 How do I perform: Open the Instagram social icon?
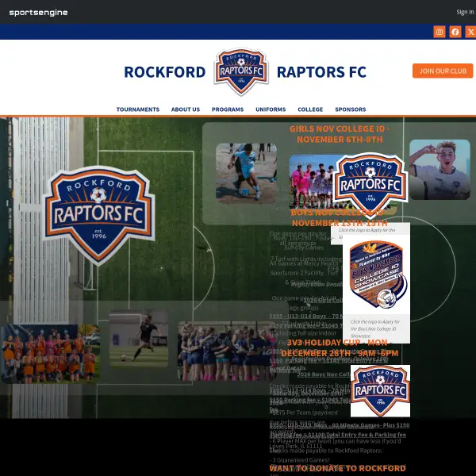tap(440, 32)
